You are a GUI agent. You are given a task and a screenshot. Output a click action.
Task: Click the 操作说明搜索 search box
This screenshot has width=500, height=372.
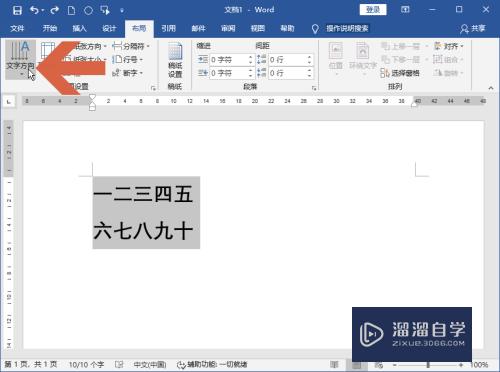pyautogui.click(x=347, y=29)
